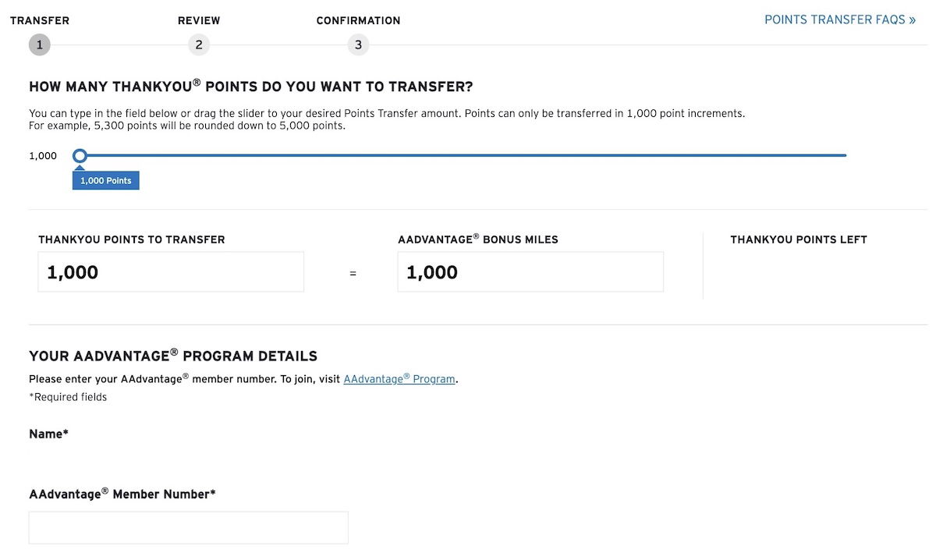The image size is (936, 560).
Task: Click the step 2 circle under Review
Action: click(x=199, y=44)
